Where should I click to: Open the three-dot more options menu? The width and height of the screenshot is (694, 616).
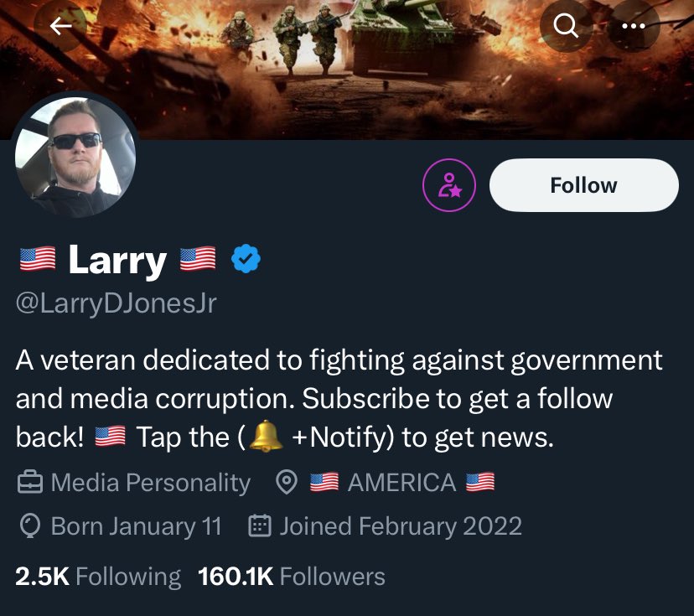[x=634, y=26]
